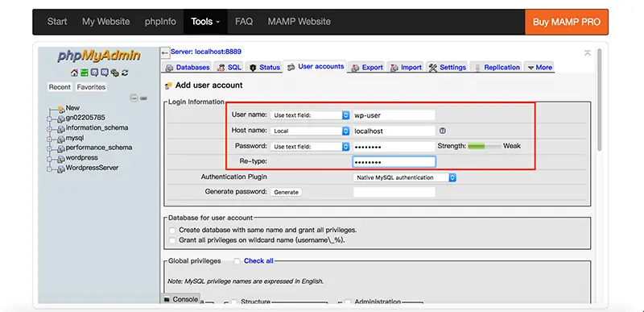Open the MySQL documentation icon
The image size is (644, 312).
pyautogui.click(x=105, y=73)
